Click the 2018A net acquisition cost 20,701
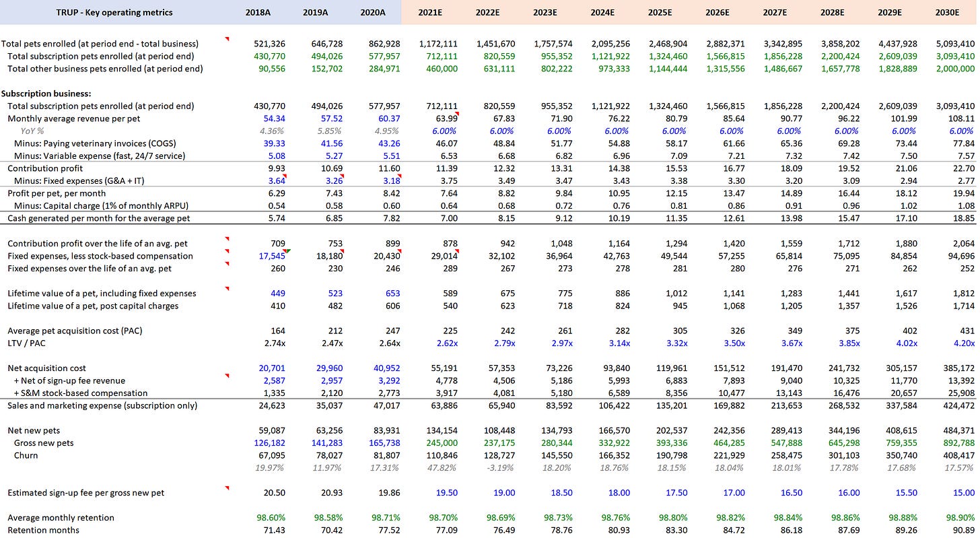 [272, 368]
